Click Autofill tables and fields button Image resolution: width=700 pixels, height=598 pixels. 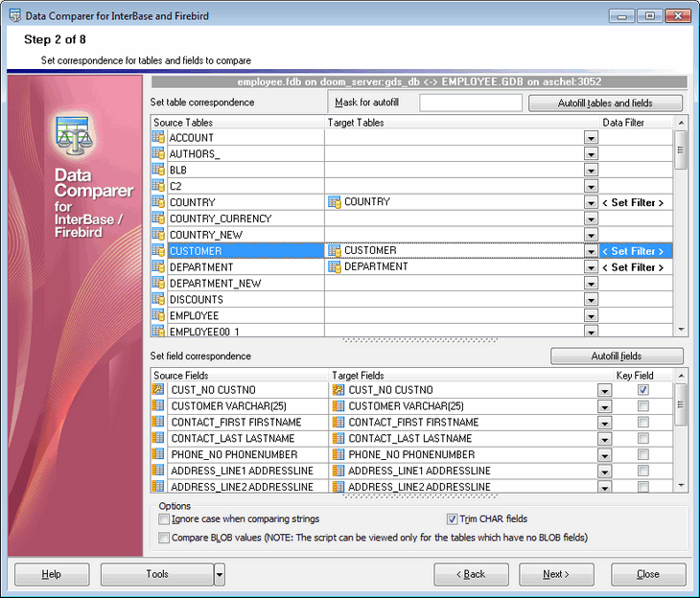coord(605,103)
